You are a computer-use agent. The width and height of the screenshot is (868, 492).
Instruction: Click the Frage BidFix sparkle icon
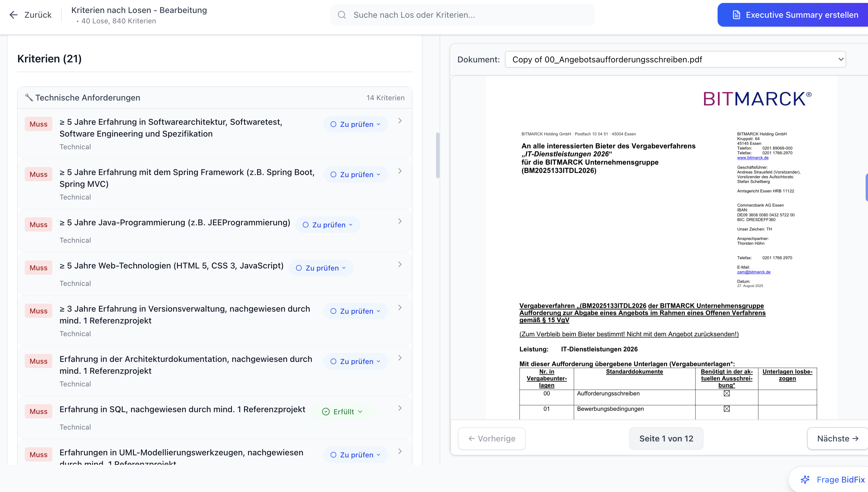point(805,480)
